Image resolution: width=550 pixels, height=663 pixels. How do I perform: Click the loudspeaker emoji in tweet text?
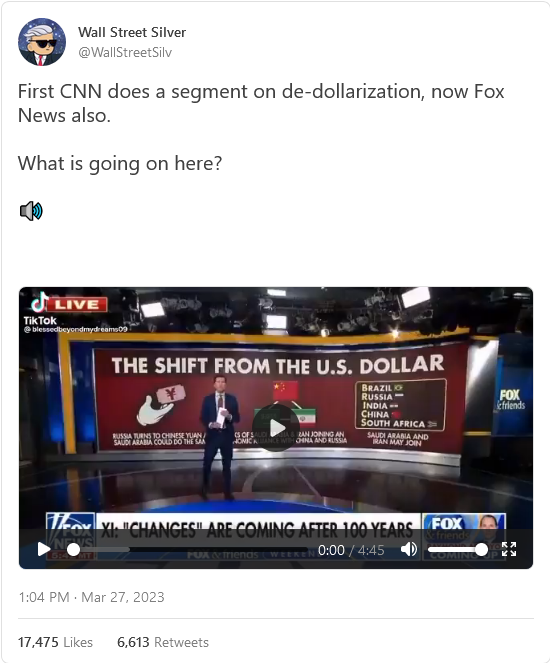pyautogui.click(x=31, y=211)
